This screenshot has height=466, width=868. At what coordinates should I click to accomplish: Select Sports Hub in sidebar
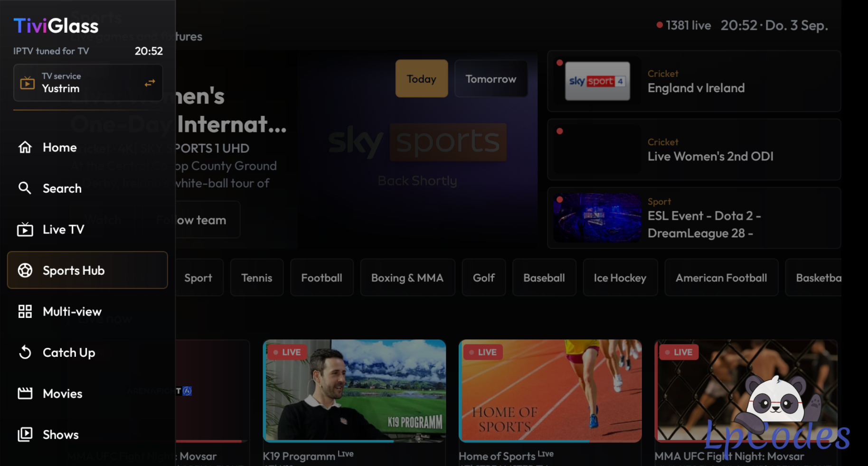87,270
